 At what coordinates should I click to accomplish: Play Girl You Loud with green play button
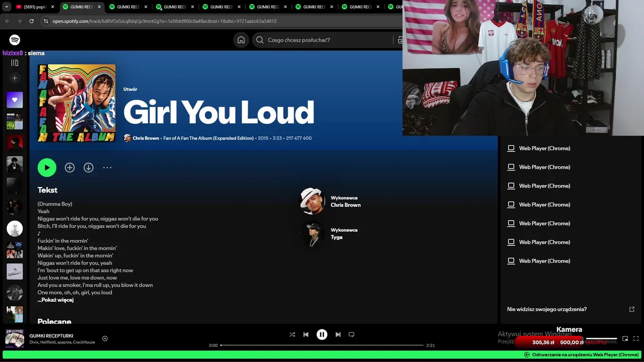[47, 167]
